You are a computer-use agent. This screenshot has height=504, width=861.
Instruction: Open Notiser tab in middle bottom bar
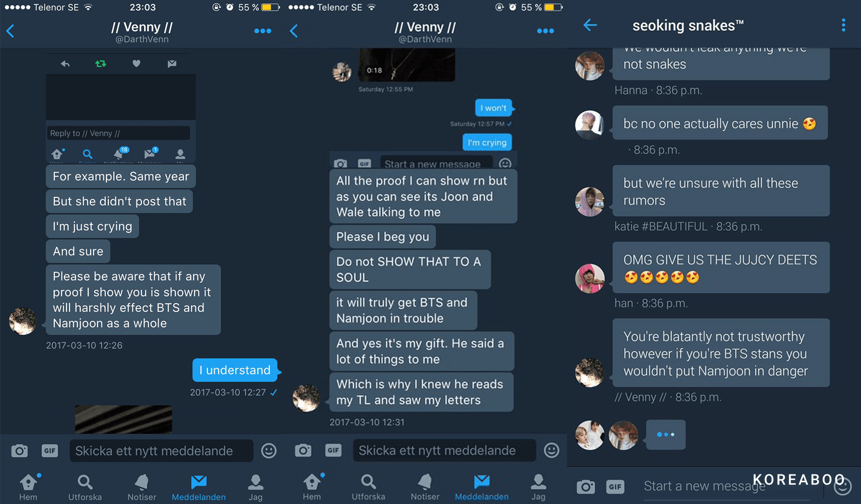(425, 487)
